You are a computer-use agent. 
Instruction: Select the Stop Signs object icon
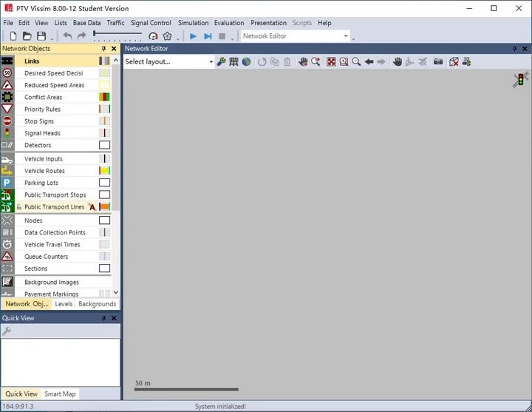[7, 121]
